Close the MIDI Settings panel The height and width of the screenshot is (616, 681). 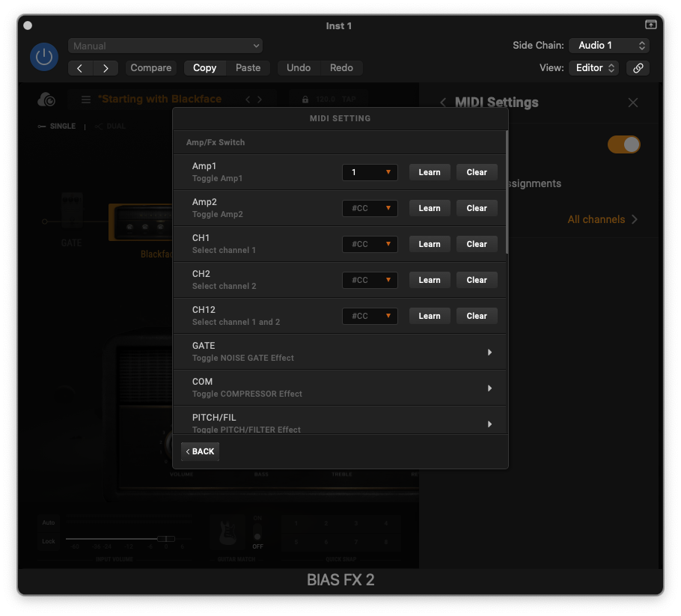coord(633,103)
